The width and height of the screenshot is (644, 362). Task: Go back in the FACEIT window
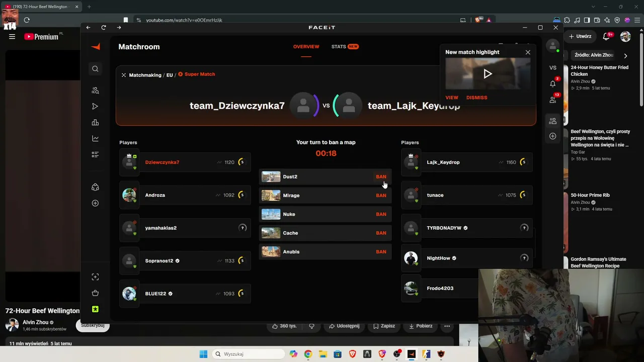click(x=88, y=28)
